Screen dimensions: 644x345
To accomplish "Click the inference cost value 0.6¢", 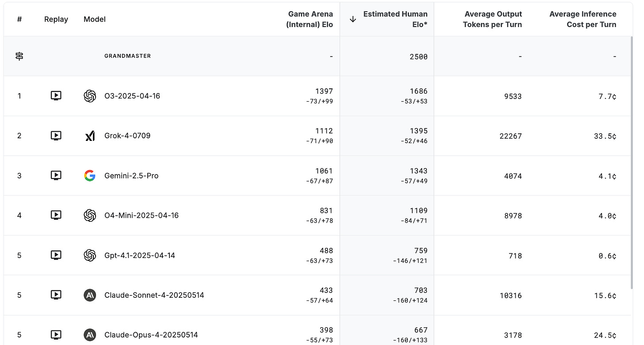I will [x=607, y=256].
